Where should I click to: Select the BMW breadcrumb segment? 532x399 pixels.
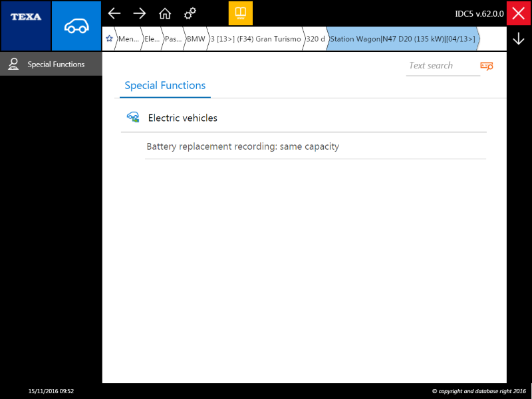pos(196,39)
